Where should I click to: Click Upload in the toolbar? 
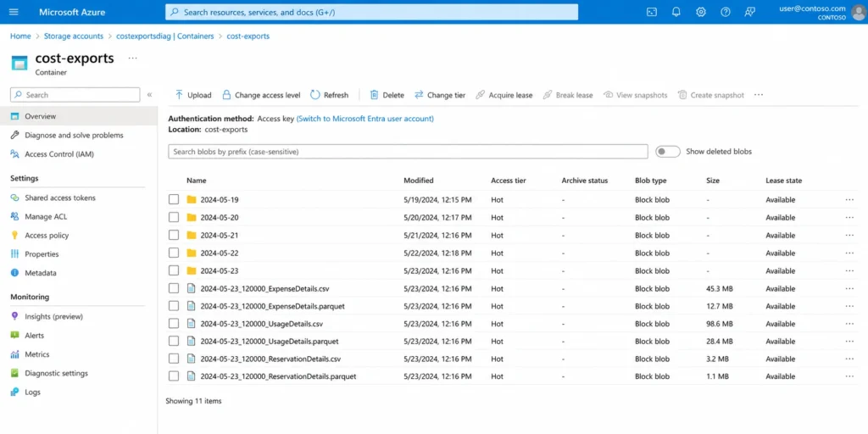point(193,95)
